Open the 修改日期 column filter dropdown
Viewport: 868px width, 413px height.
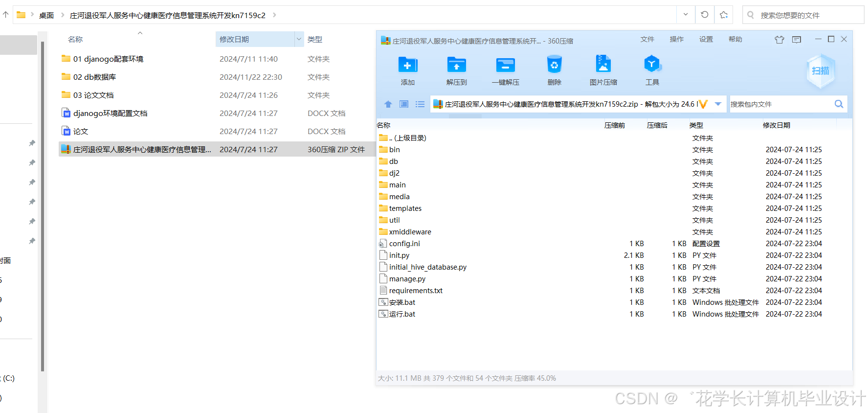coord(299,39)
